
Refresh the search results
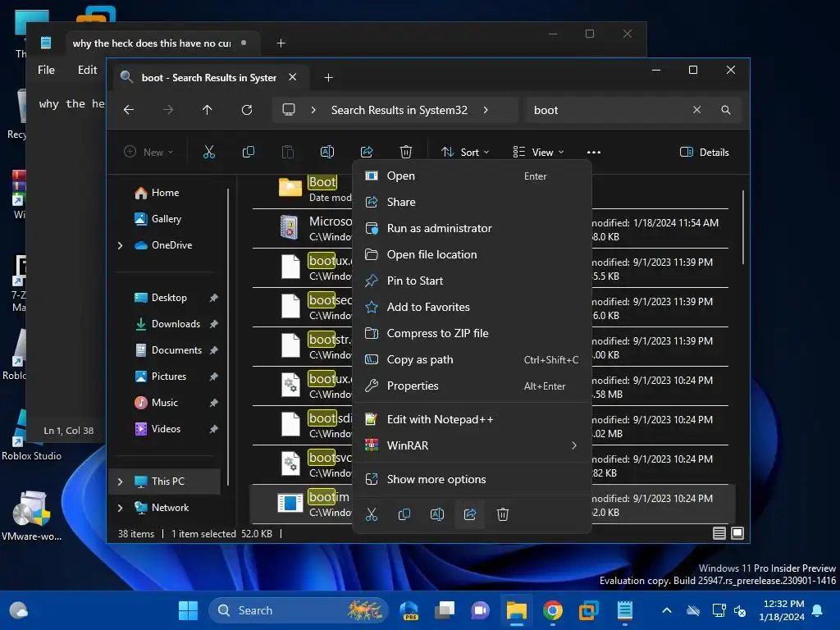[x=247, y=110]
